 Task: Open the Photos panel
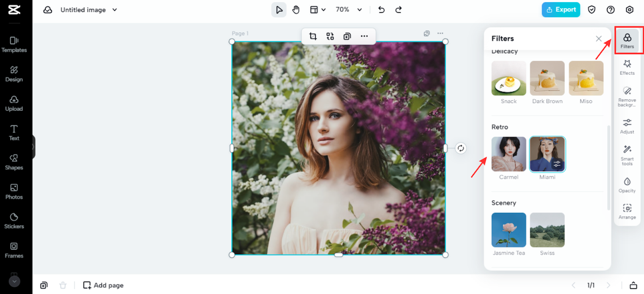(14, 191)
